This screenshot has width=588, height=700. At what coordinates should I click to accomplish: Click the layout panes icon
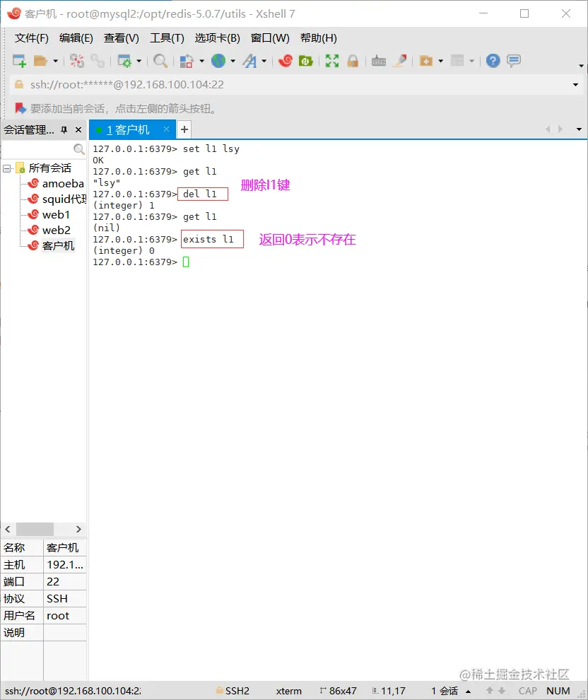[x=457, y=61]
